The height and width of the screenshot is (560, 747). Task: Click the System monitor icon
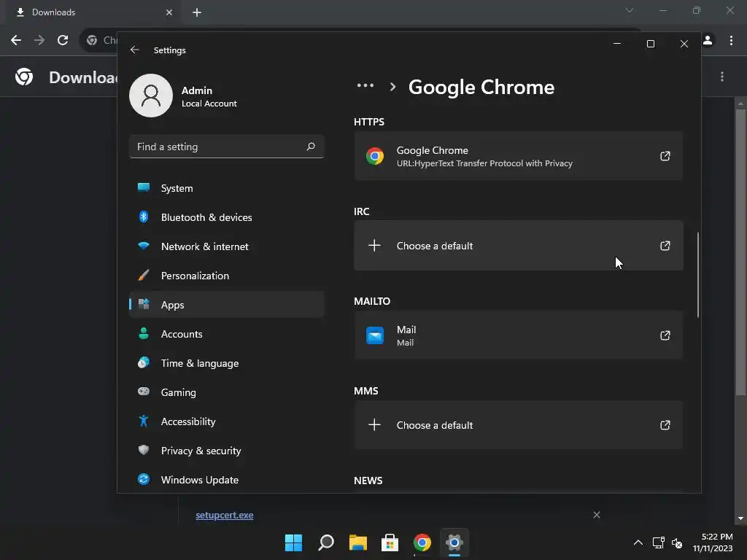pos(144,187)
